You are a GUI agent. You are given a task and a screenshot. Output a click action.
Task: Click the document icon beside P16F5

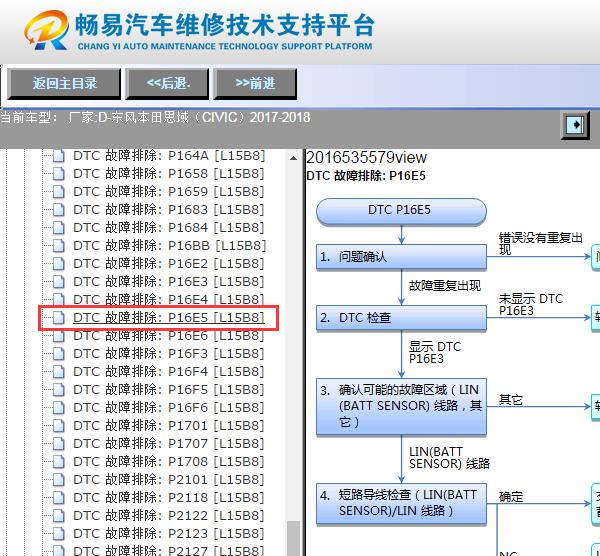click(59, 390)
